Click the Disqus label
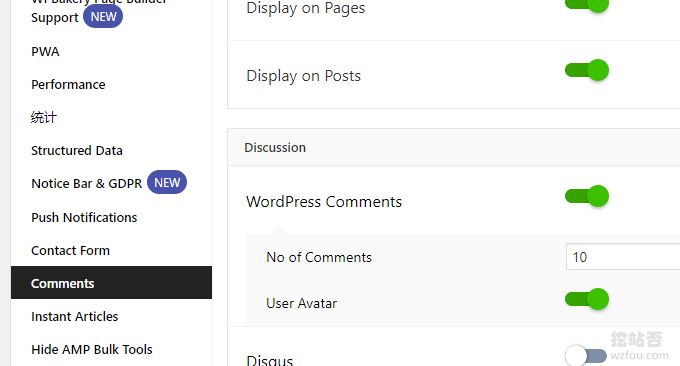The width and height of the screenshot is (680, 366). click(x=269, y=360)
